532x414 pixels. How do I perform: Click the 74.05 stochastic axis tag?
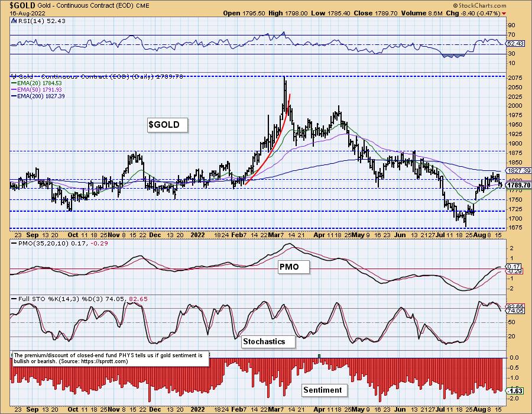515,310
